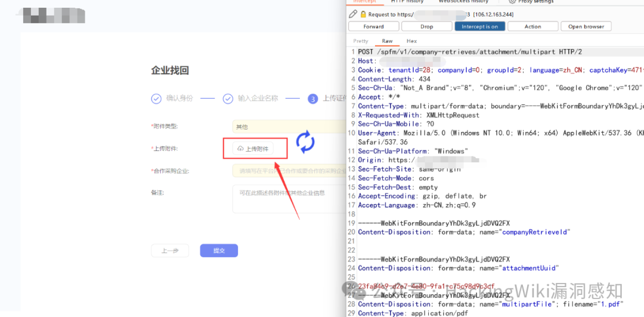This screenshot has width=644, height=317.
Task: Toggle the Intercept is on button
Action: pyautogui.click(x=479, y=26)
